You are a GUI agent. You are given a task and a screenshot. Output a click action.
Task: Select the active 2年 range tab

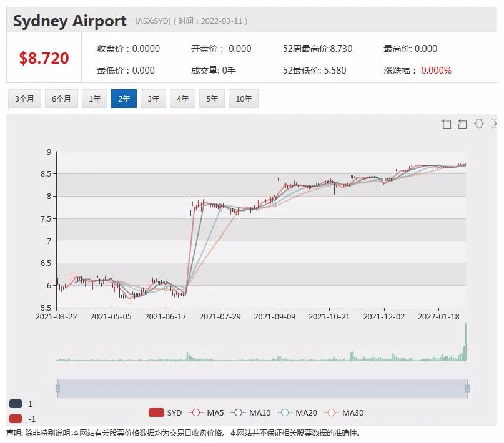point(124,99)
